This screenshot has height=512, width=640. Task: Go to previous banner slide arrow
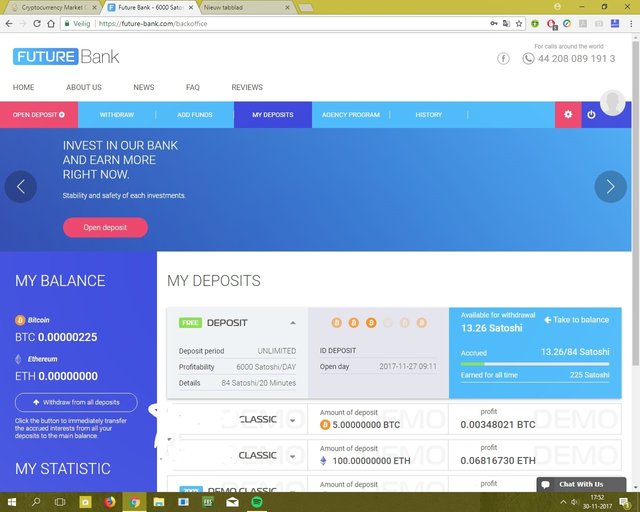pos(20,187)
